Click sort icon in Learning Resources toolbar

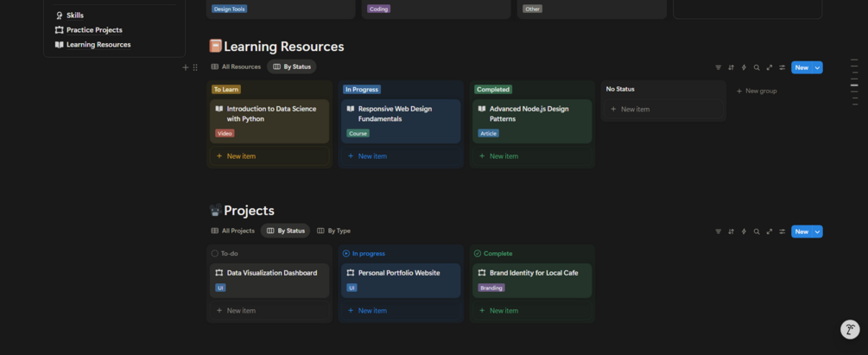731,67
